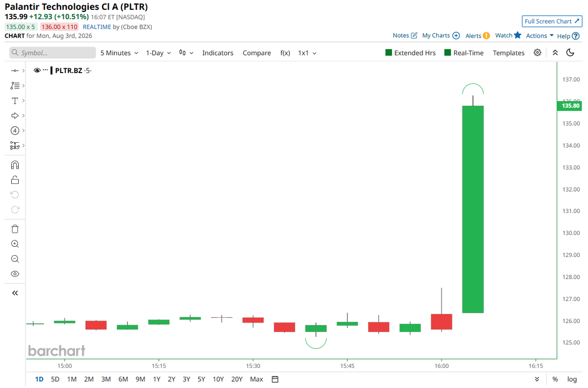The height and width of the screenshot is (388, 588).
Task: Select the Max range tab
Action: coord(256,379)
